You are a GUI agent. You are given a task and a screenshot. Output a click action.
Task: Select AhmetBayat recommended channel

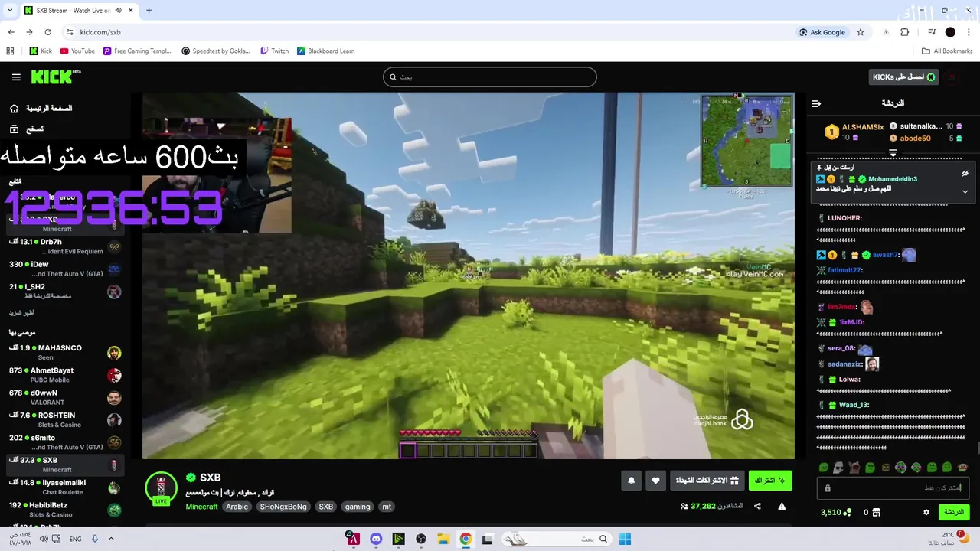pos(64,375)
